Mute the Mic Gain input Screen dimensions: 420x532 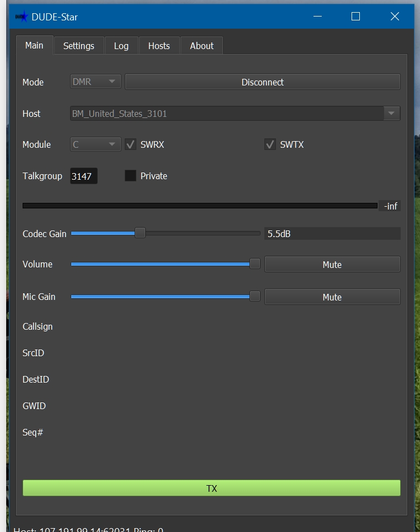click(332, 297)
